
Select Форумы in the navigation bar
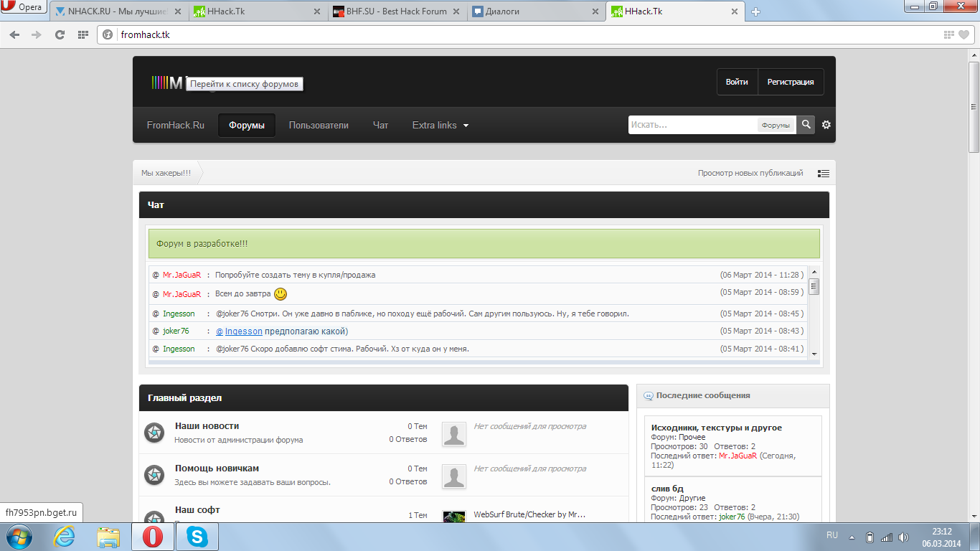(247, 125)
